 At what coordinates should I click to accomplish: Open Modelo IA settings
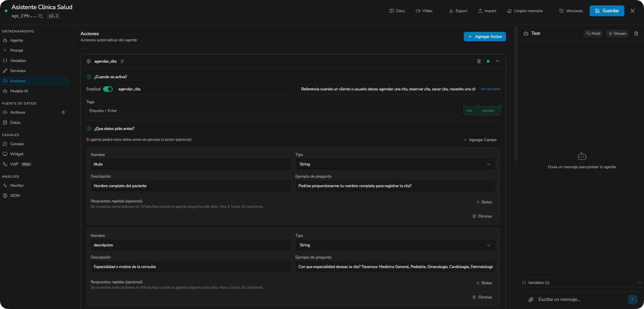tap(35, 91)
